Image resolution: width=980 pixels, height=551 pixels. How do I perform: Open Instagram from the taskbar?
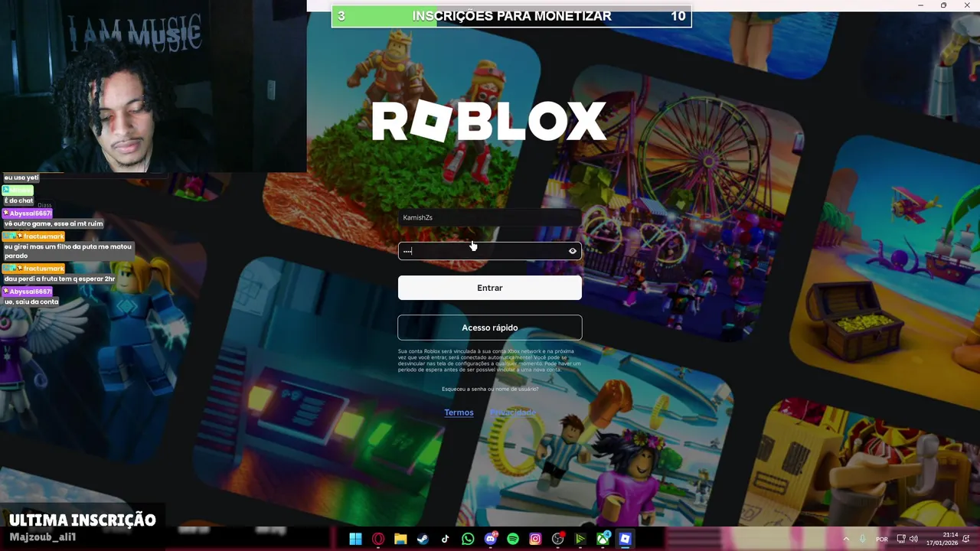535,539
